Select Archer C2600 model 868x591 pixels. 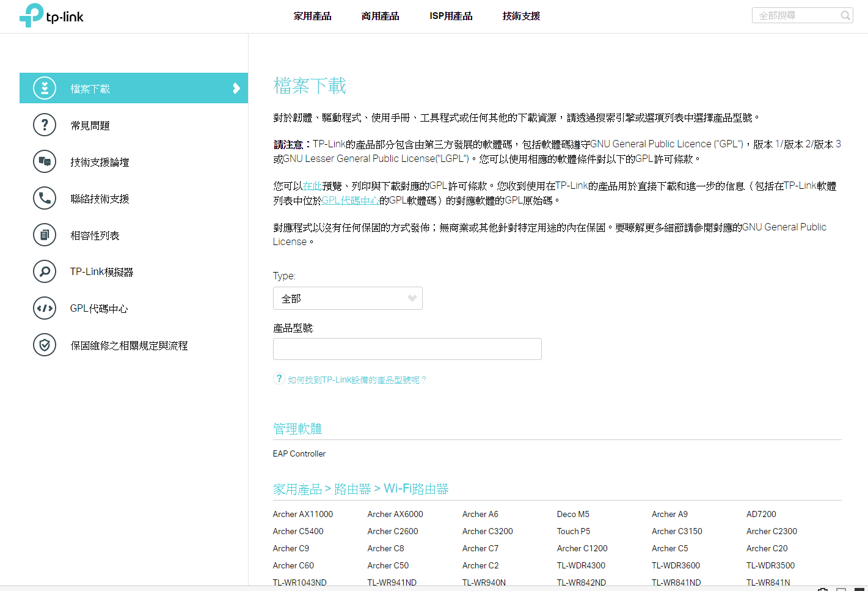pyautogui.click(x=393, y=531)
